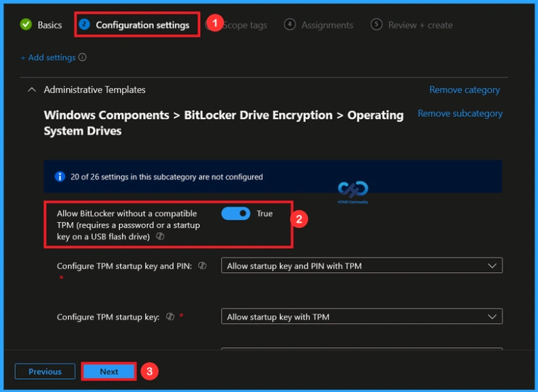538x392 pixels.
Task: Open the Assignments step
Action: (x=327, y=25)
